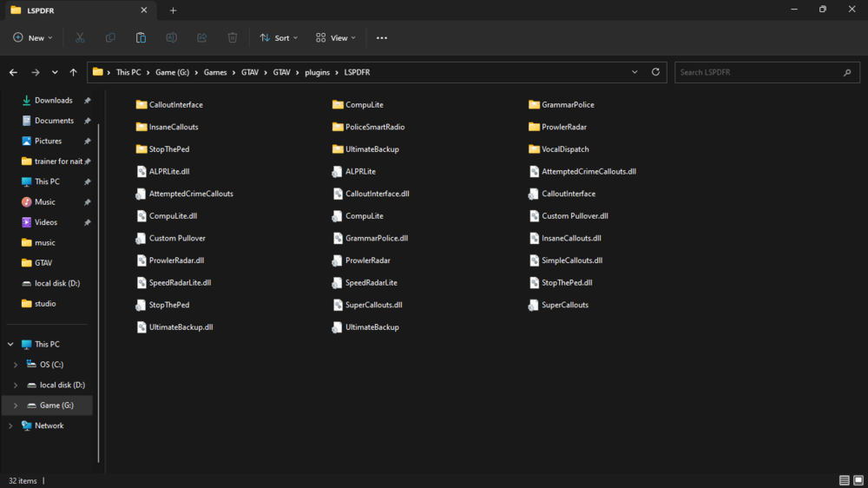Click the search magnifier icon
The height and width of the screenshot is (488, 868).
click(847, 73)
